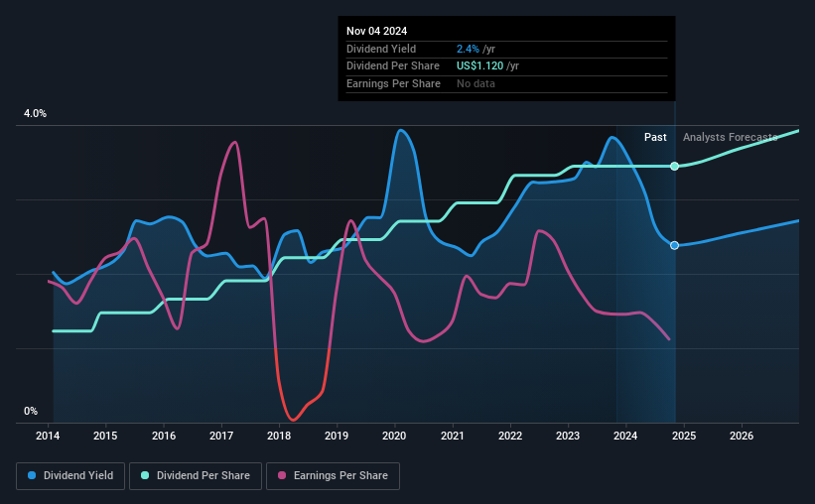Click the 2018 x-axis label

(279, 436)
